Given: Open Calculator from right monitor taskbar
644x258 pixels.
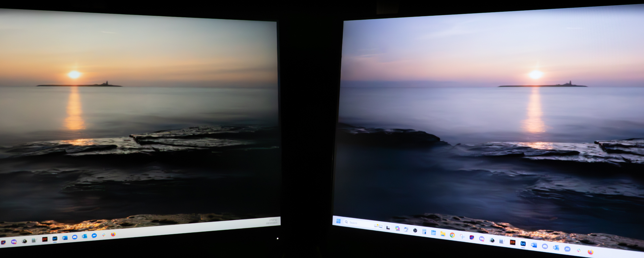Looking at the screenshot, I should (424, 231).
